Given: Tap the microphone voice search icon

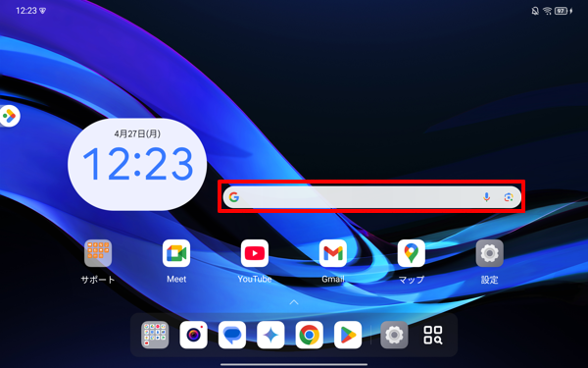Looking at the screenshot, I should click(x=486, y=197).
